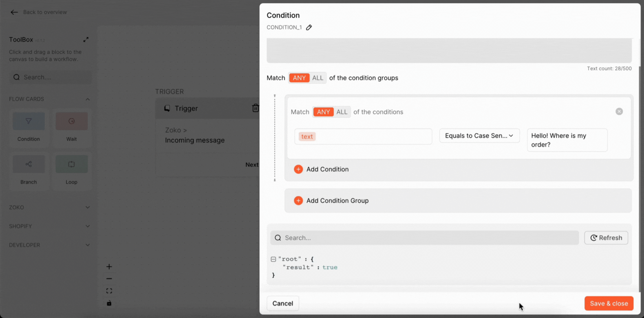Set condition groups match to ANY
Screen dimensions: 644x318
pyautogui.click(x=299, y=78)
